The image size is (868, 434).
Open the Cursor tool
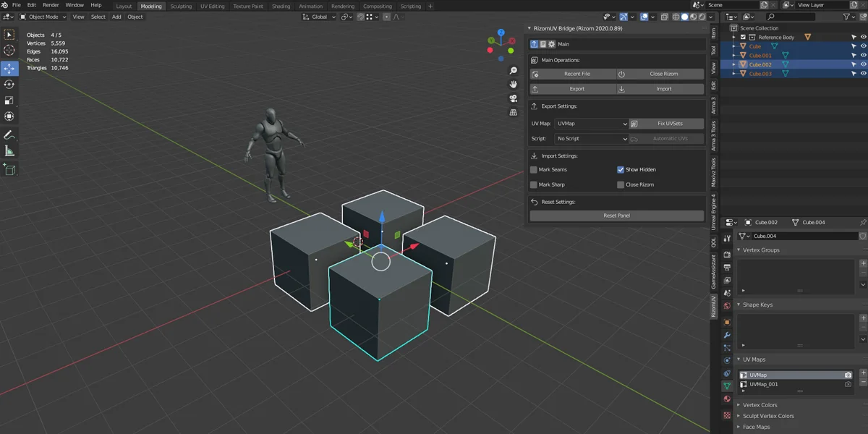click(9, 51)
